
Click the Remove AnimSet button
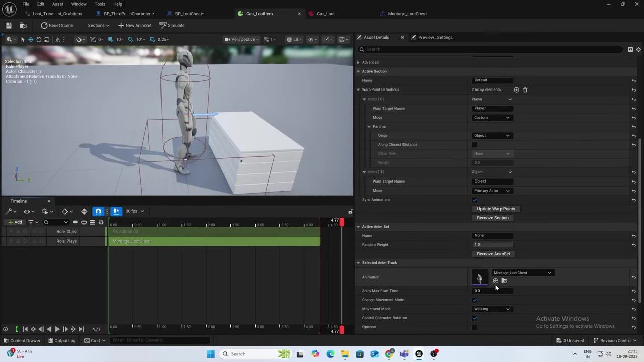(x=494, y=254)
